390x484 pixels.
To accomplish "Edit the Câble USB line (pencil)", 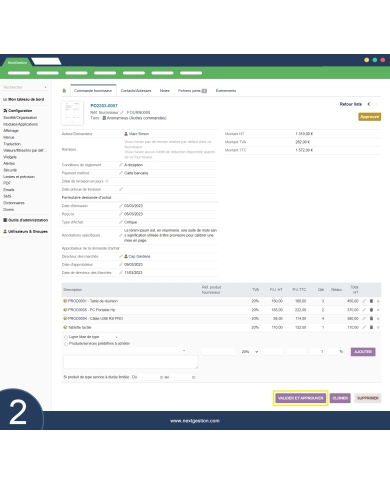I will [364, 319].
